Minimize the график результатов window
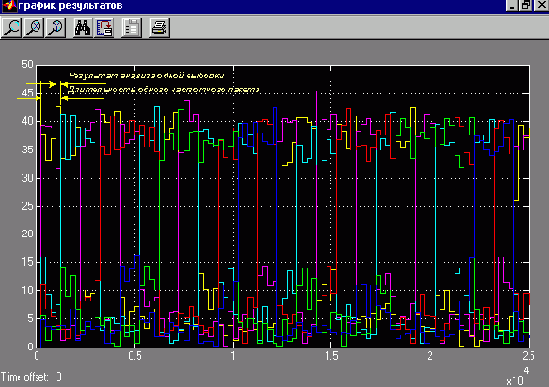549x387 pixels. tap(512, 5)
